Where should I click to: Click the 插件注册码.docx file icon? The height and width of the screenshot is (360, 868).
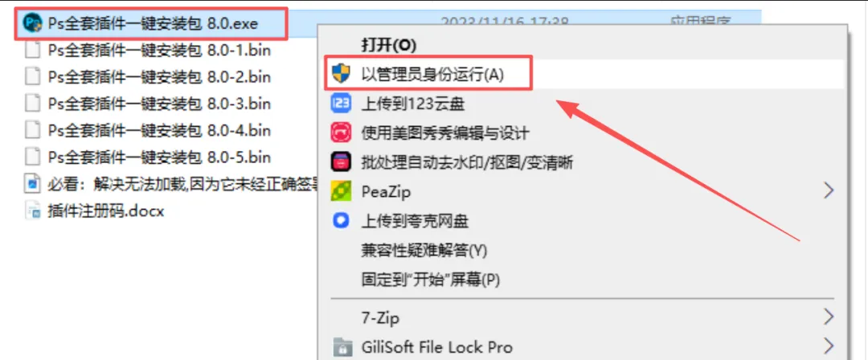33,211
